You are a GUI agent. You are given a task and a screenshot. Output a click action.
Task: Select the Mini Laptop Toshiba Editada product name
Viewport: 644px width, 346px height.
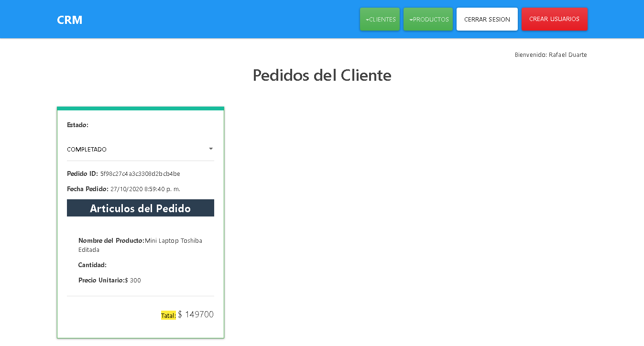[174, 240]
